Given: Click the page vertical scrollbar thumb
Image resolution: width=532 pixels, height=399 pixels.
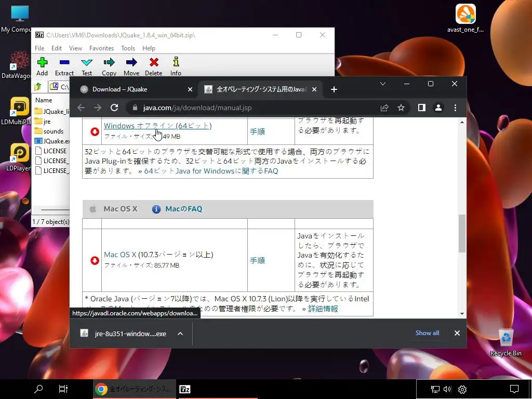Looking at the screenshot, I should point(462,233).
